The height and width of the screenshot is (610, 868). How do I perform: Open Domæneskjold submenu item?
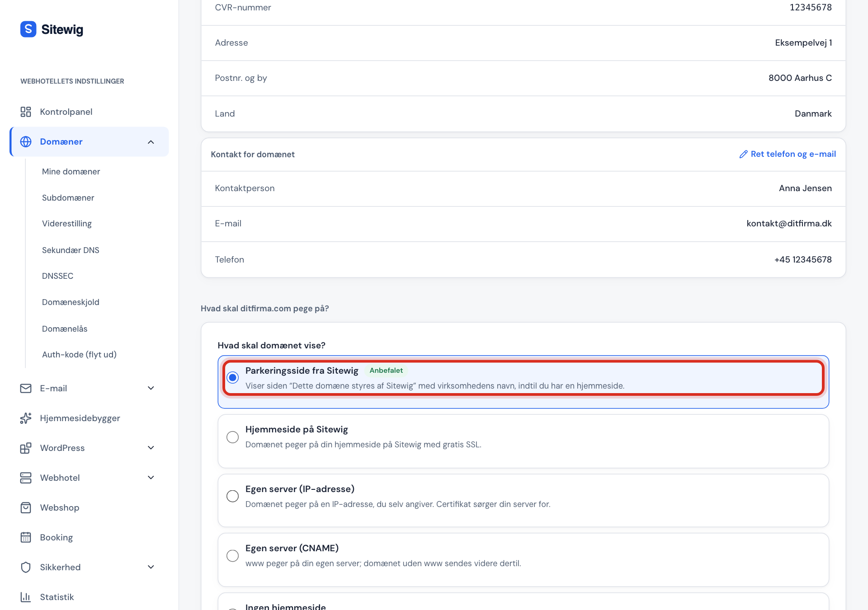pyautogui.click(x=71, y=302)
